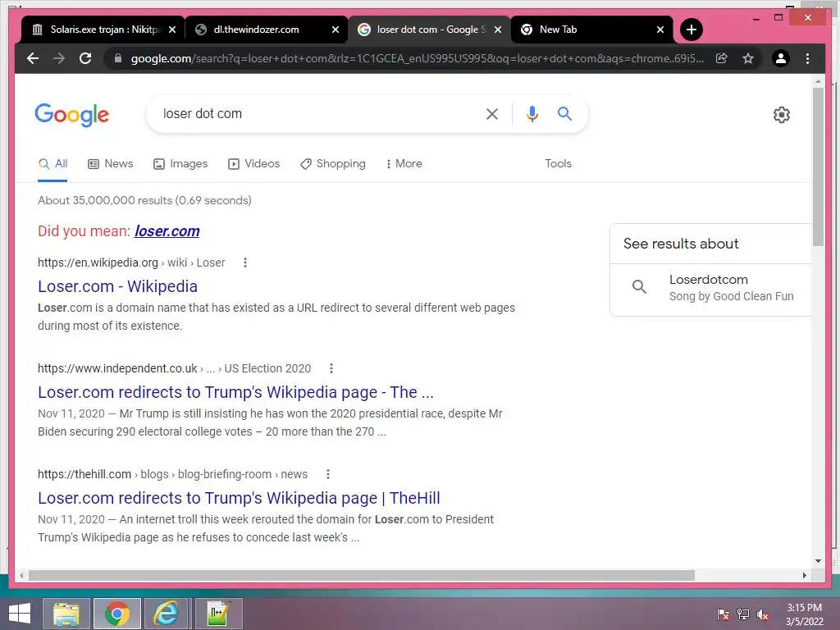Open Loserdotcom song result card

[x=711, y=288]
